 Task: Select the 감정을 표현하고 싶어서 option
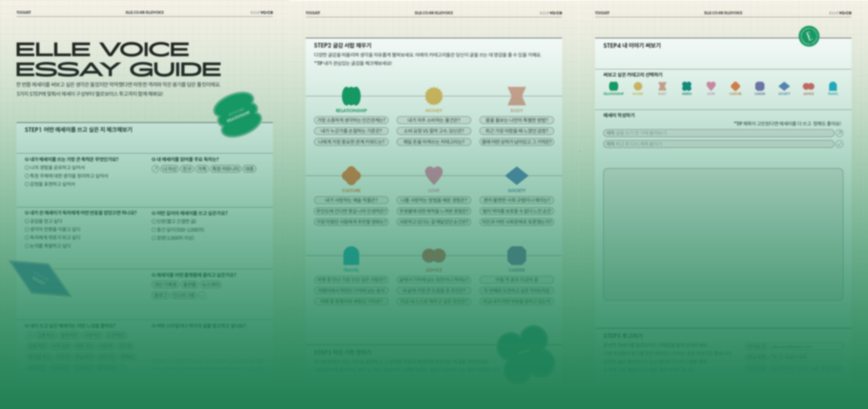50,184
